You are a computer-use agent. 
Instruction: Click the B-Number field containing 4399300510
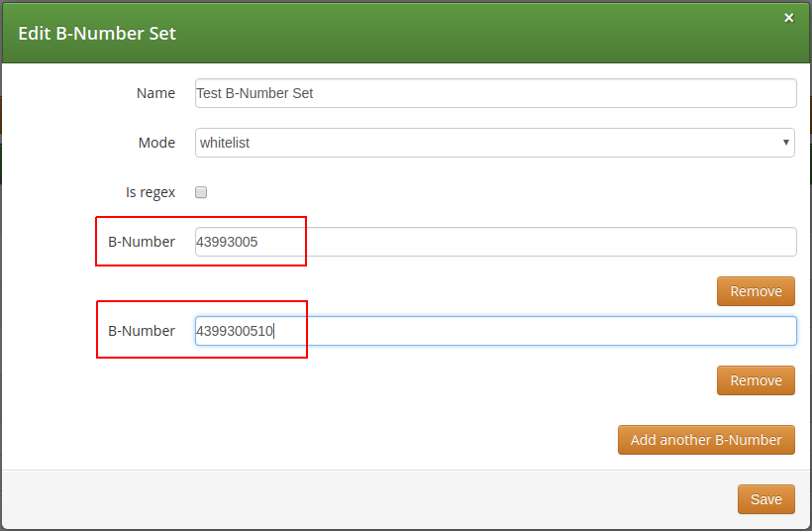(x=495, y=331)
